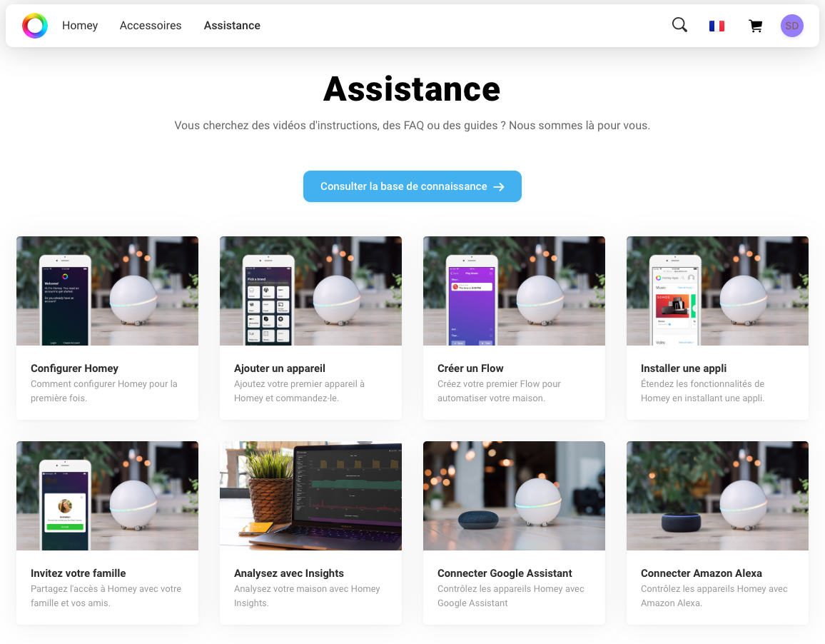Open the Créer un Flow tutorial

click(514, 328)
